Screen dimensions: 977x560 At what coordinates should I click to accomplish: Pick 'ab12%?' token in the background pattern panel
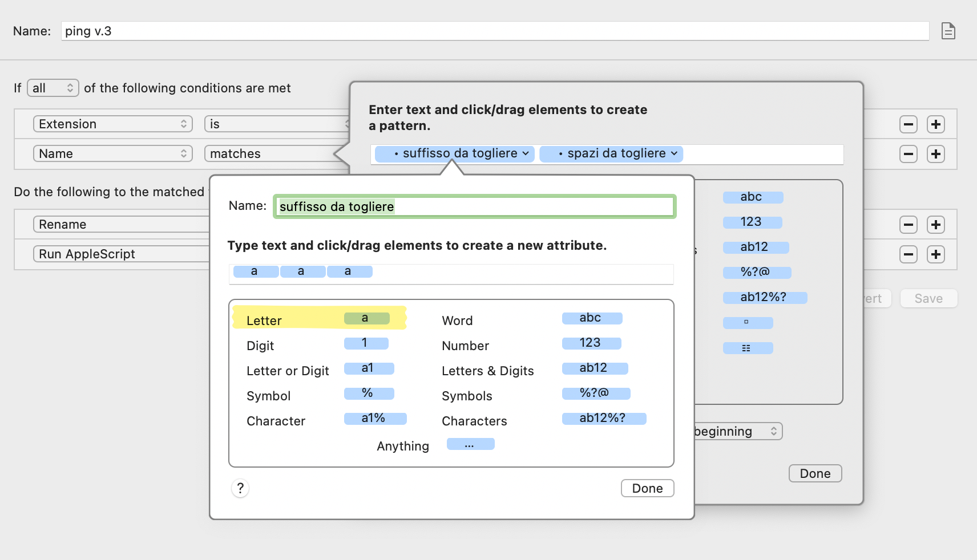(x=765, y=298)
